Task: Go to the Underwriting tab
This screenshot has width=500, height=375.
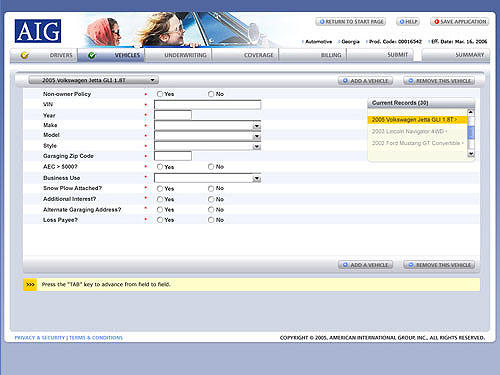Action: click(178, 55)
